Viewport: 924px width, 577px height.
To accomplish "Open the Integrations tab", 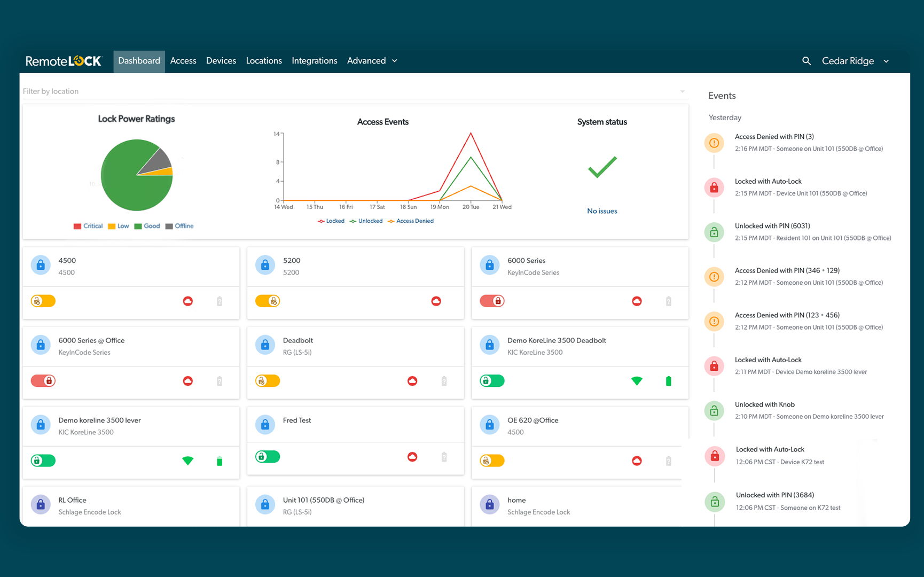I will pos(315,61).
